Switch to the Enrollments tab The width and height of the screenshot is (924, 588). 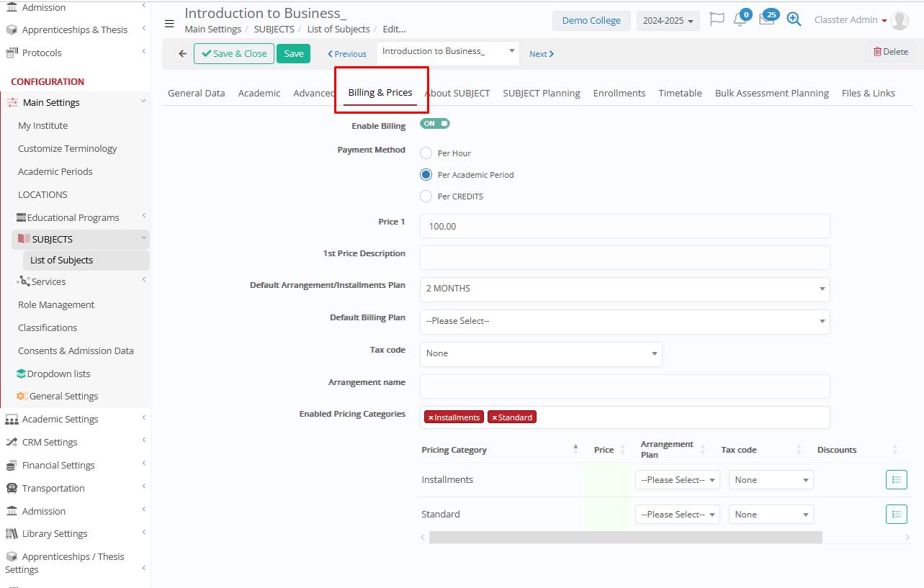[619, 93]
